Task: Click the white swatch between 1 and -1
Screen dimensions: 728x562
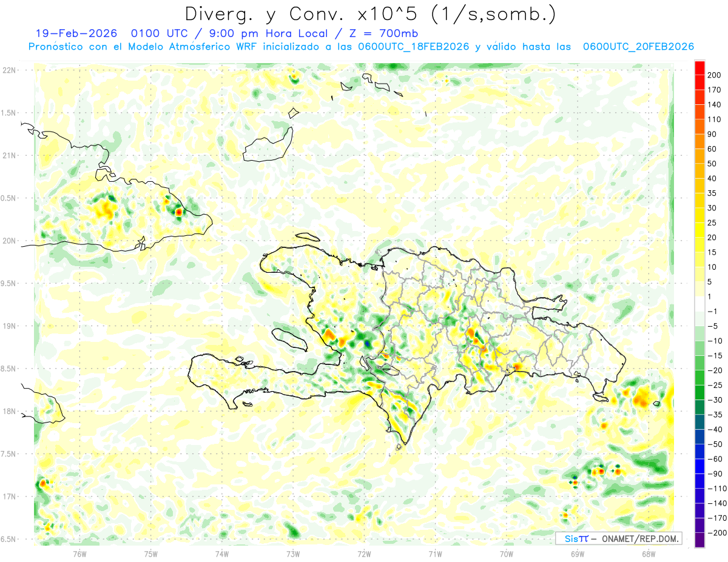Action: 699,304
